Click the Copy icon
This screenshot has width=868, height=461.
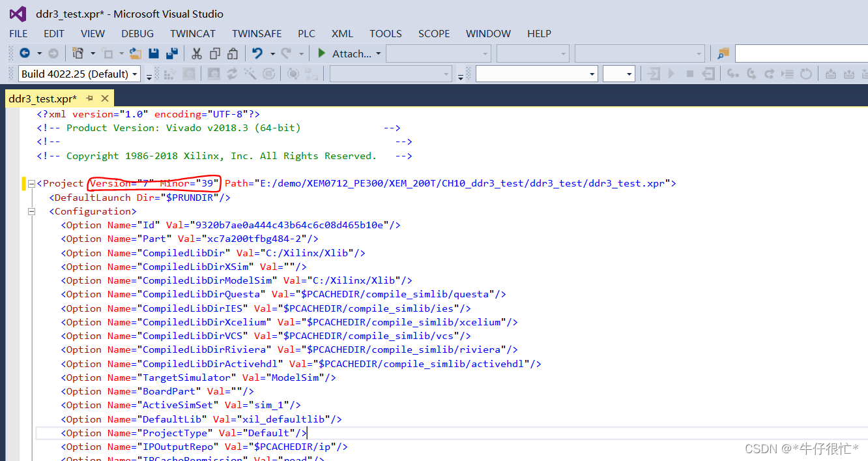(x=214, y=53)
